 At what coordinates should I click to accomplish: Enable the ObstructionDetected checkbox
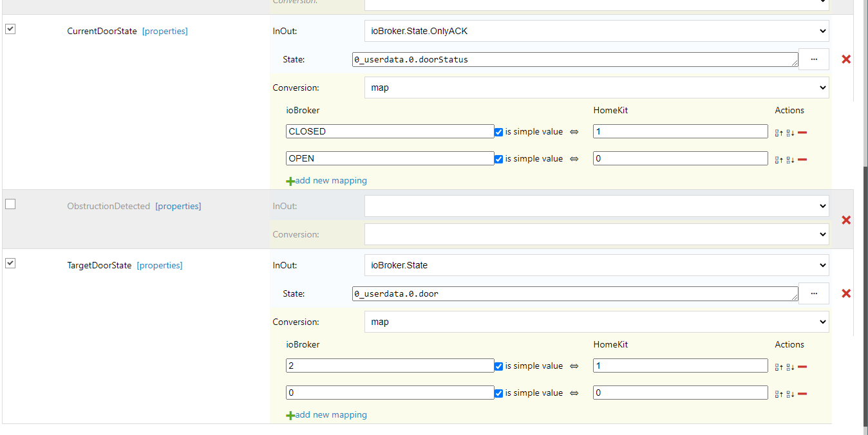pyautogui.click(x=10, y=204)
